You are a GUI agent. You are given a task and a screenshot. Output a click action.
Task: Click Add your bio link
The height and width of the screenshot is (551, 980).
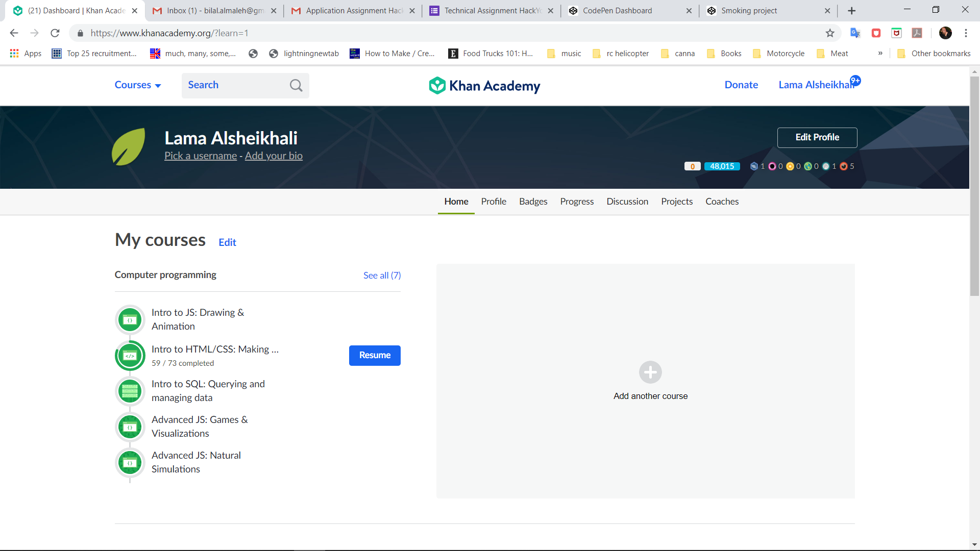point(274,156)
